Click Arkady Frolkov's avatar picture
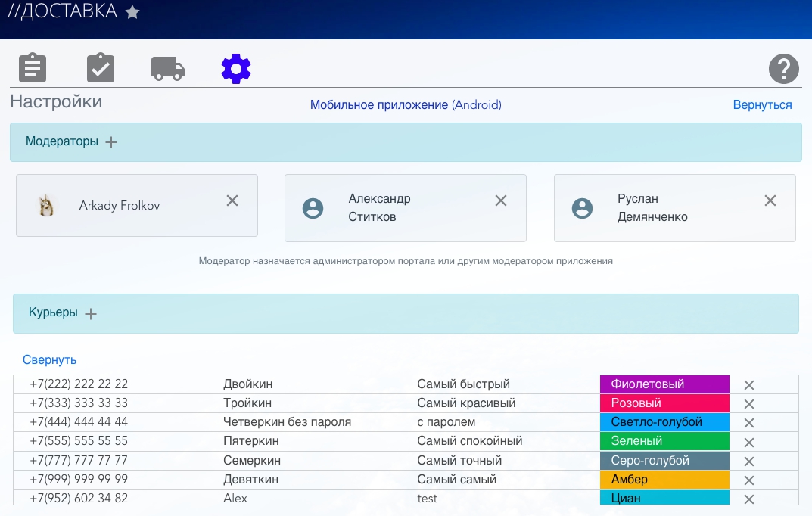812x516 pixels. 46,205
